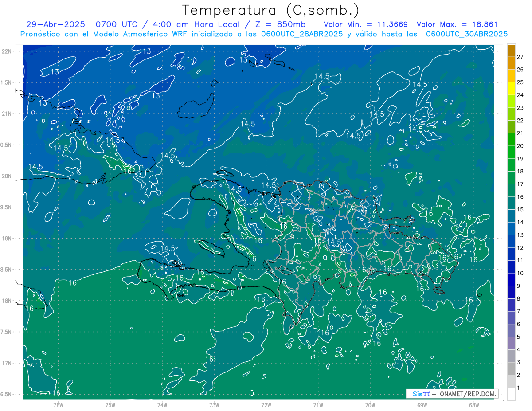Click the "0600UTC_30ABR2025" valid-until time
Screen dimensions: 532x411
(466, 34)
